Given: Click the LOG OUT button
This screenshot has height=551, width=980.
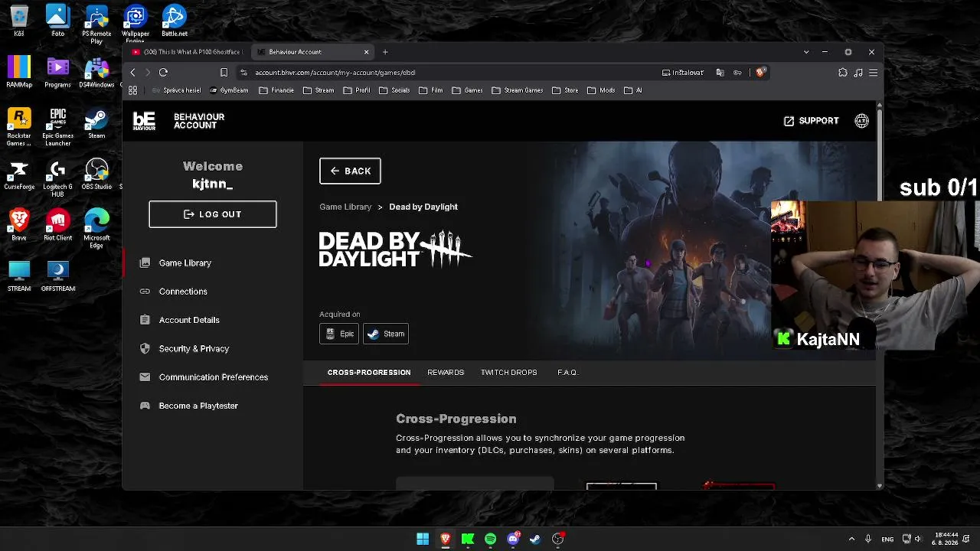Looking at the screenshot, I should 213,214.
